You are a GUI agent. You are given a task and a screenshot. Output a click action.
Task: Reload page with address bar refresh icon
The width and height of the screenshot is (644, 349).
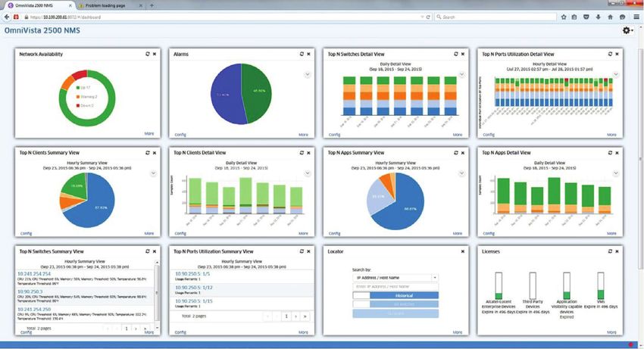tap(428, 17)
